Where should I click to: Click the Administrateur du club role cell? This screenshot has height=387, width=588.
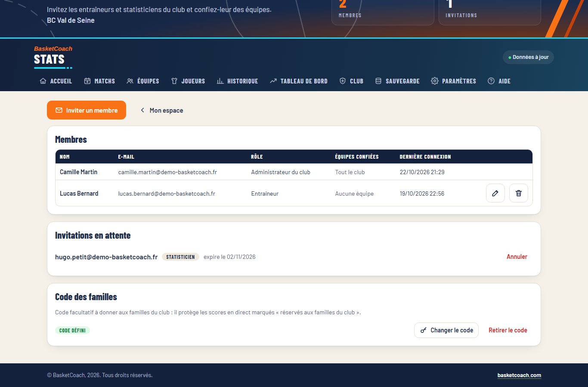point(281,172)
